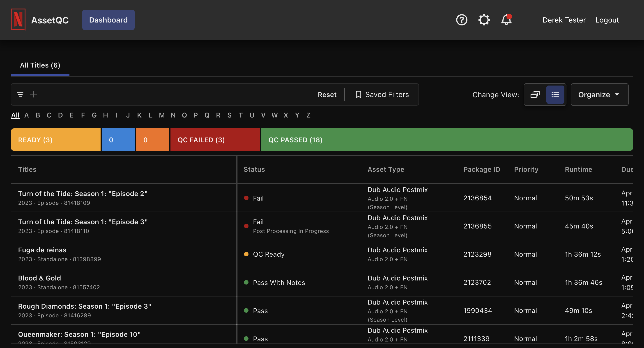Open notifications via the bell icon
This screenshot has height=348, width=644.
[x=506, y=20]
